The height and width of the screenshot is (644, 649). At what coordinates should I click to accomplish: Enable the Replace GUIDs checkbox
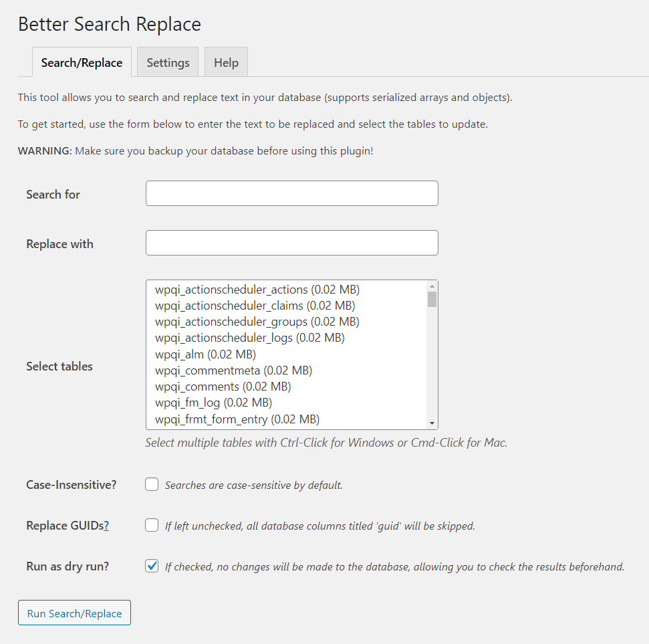152,525
